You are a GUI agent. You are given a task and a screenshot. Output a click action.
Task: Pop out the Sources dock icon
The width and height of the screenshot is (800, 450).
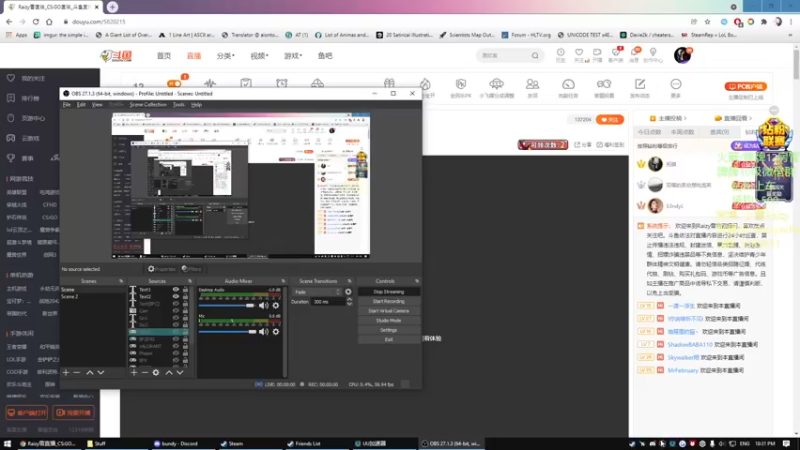click(190, 281)
